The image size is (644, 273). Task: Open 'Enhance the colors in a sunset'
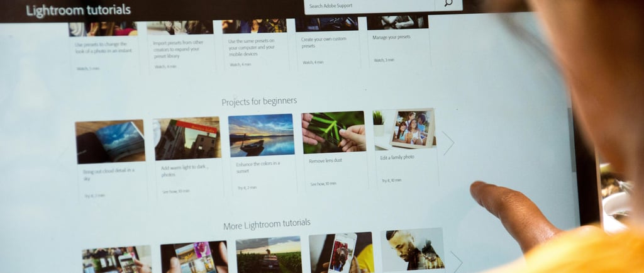tap(258, 167)
